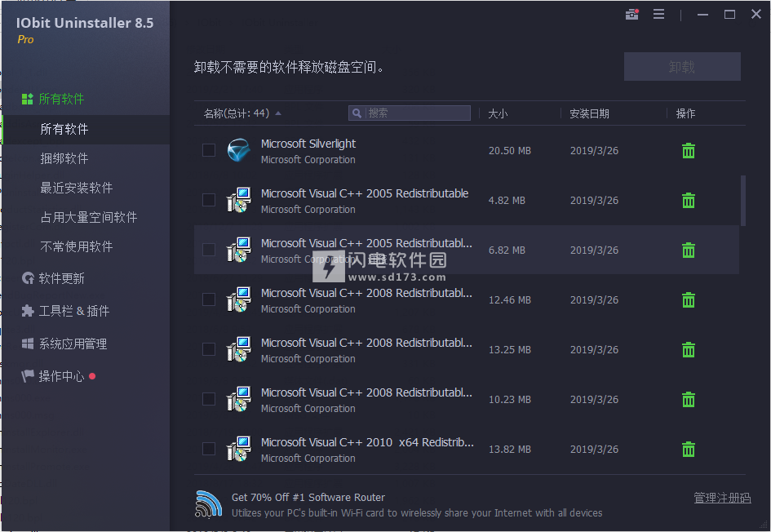
Task: Open 捆绑软件 in the sidebar
Action: point(64,158)
